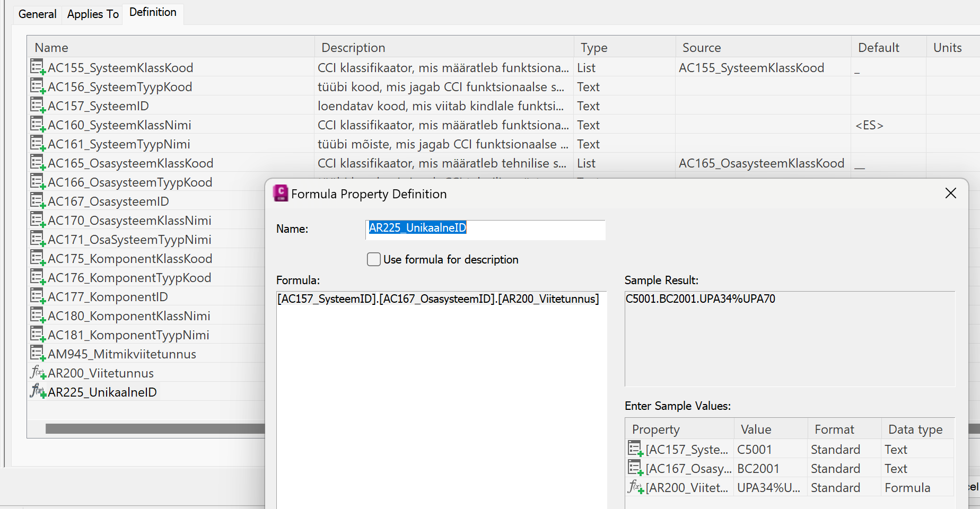
Task: Select the AR200_Viitetunnus formula icon
Action: tap(38, 373)
